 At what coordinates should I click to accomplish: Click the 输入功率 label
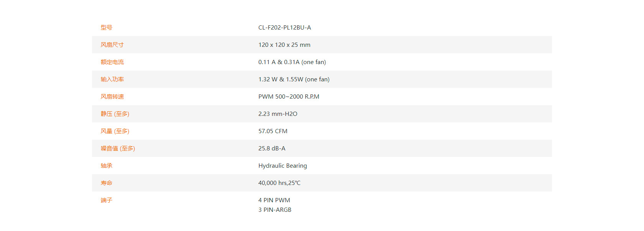pos(112,79)
